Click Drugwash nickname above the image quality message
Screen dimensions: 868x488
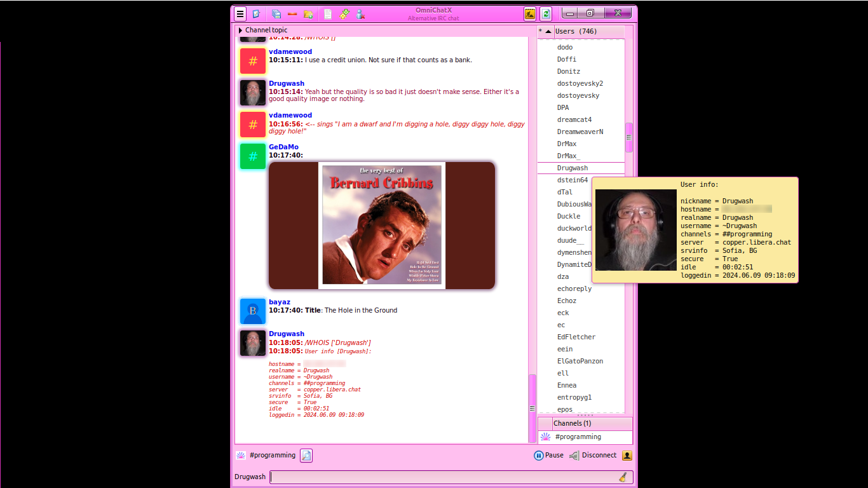pyautogui.click(x=287, y=84)
